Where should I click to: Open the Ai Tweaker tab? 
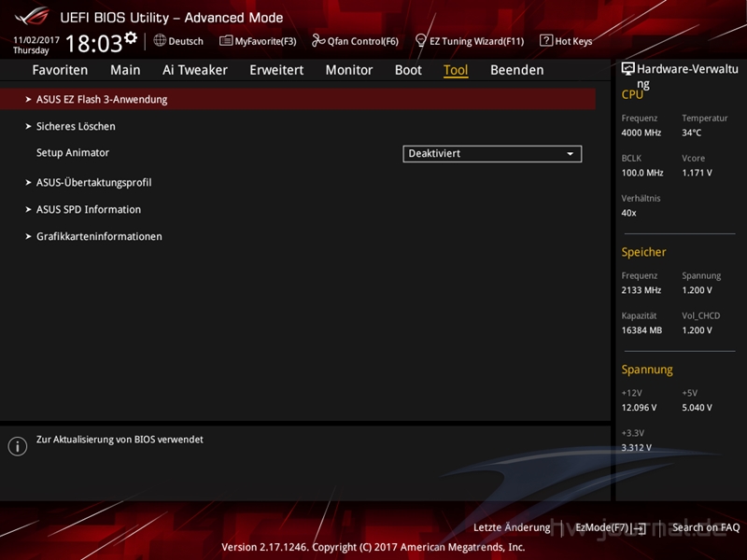pyautogui.click(x=195, y=70)
